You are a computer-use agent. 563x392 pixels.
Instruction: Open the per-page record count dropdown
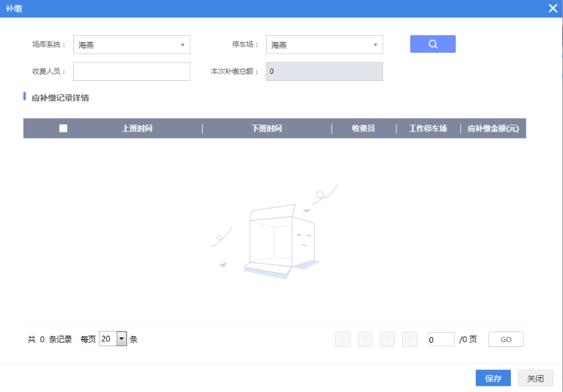[120, 339]
